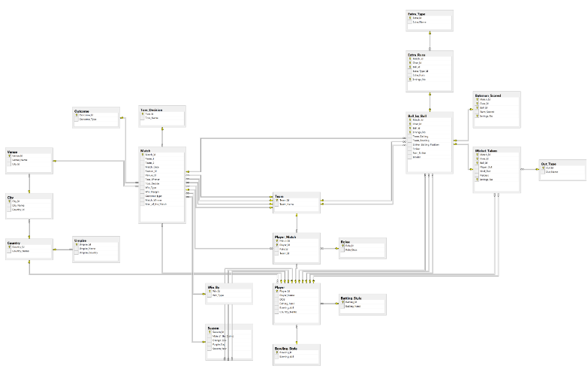Click the Toss_Name column row
Screen dimensions: 588x372
[162, 118]
